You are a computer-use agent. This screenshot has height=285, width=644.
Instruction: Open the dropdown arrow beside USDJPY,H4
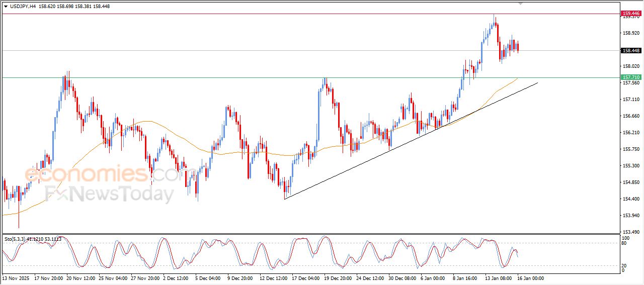[6, 7]
